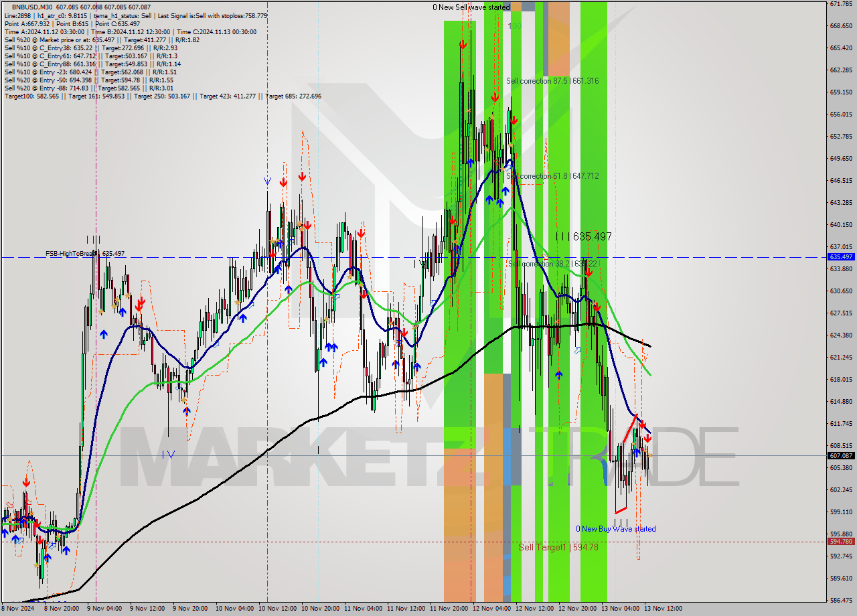
Task: Click the '12 Nov 12:00' time axis label
Action: pos(534,609)
